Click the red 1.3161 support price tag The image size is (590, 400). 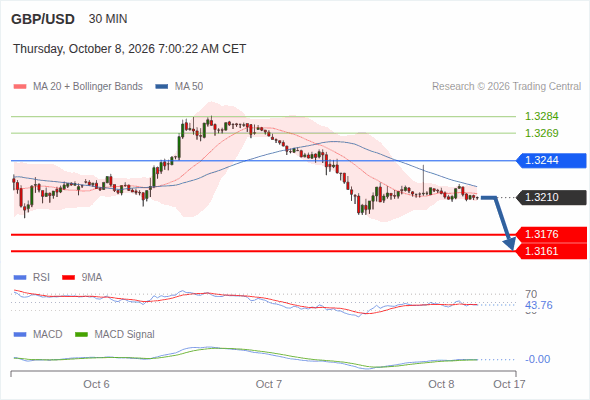pos(551,251)
